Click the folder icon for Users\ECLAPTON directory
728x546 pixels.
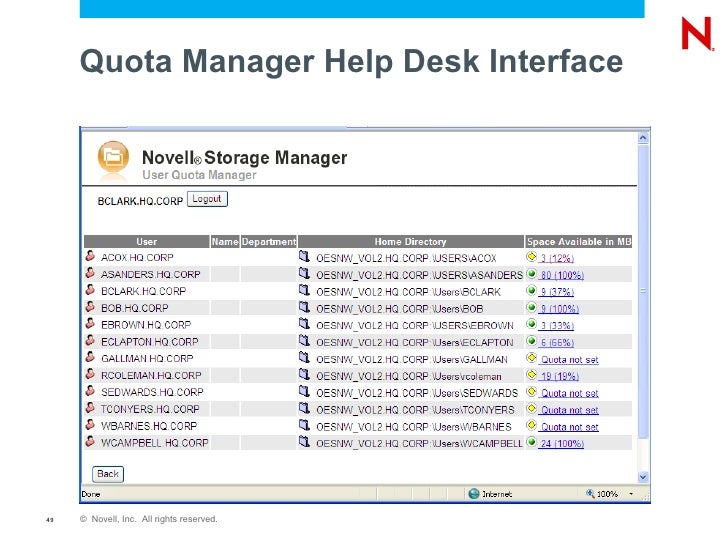pos(304,341)
